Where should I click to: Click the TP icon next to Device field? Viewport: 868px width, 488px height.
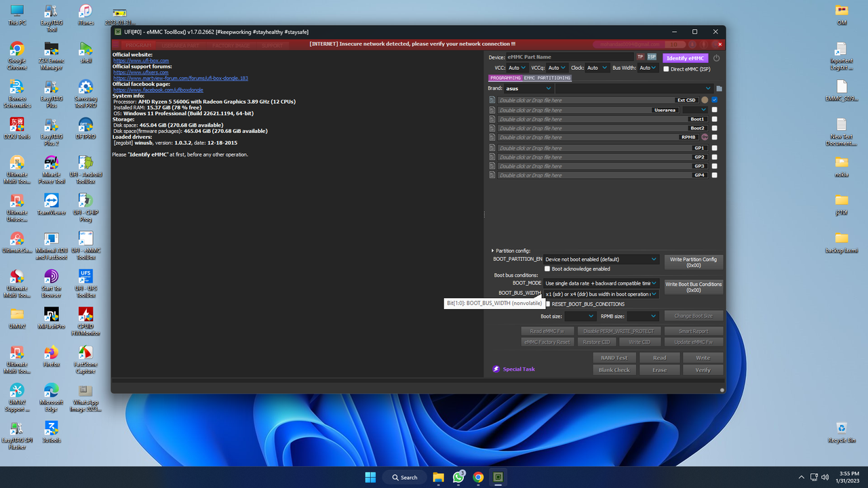(x=640, y=57)
